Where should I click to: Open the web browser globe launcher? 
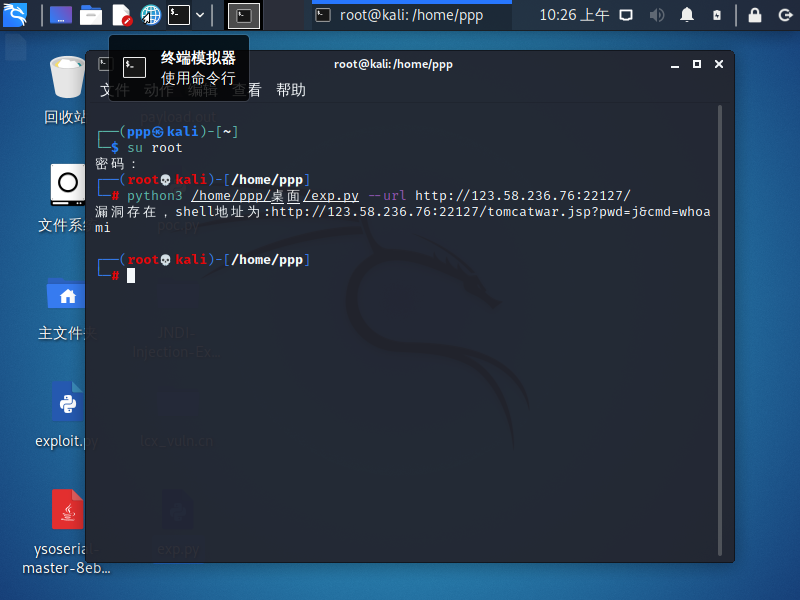point(151,15)
